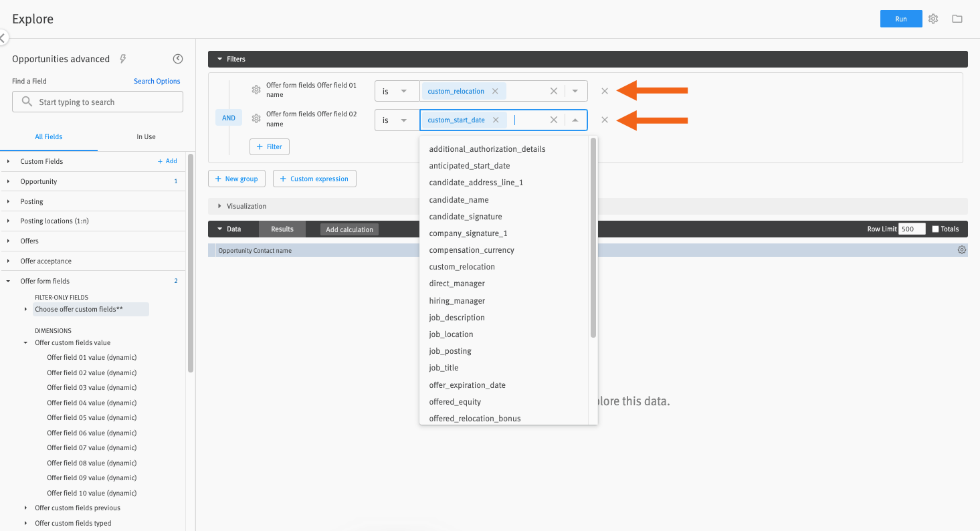The height and width of the screenshot is (531, 980).
Task: Collapse Offer custom fields value
Action: point(26,342)
